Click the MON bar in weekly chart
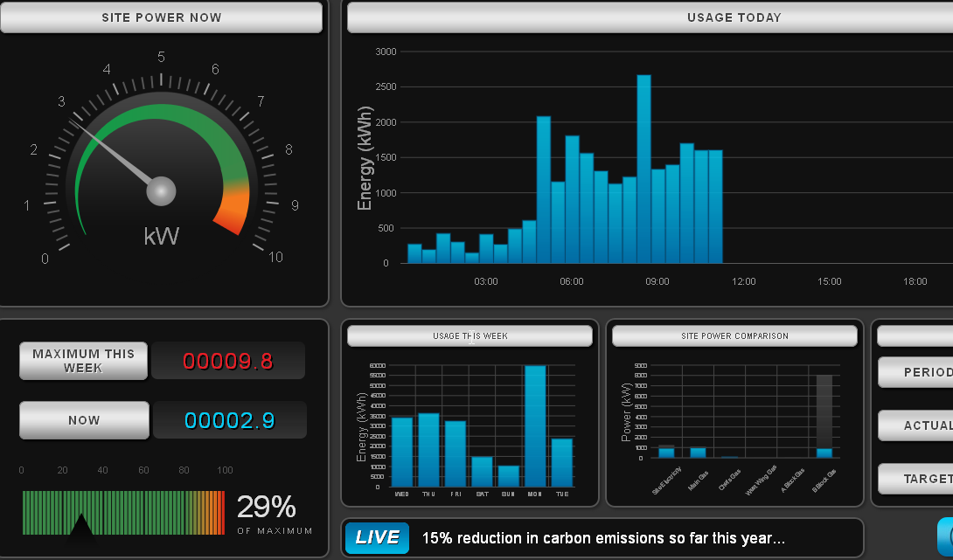 click(x=535, y=425)
